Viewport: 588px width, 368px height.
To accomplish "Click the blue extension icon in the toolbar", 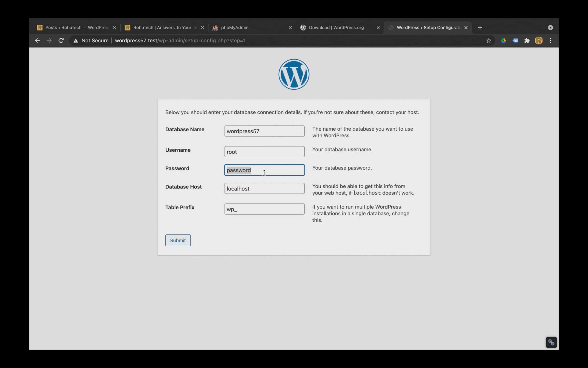I will (515, 40).
